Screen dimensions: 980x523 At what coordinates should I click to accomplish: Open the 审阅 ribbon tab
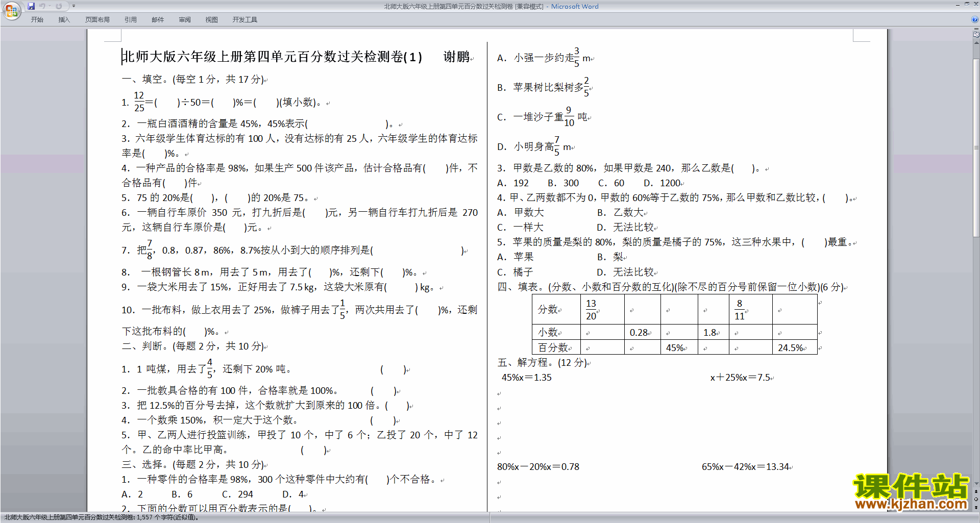pyautogui.click(x=185, y=20)
